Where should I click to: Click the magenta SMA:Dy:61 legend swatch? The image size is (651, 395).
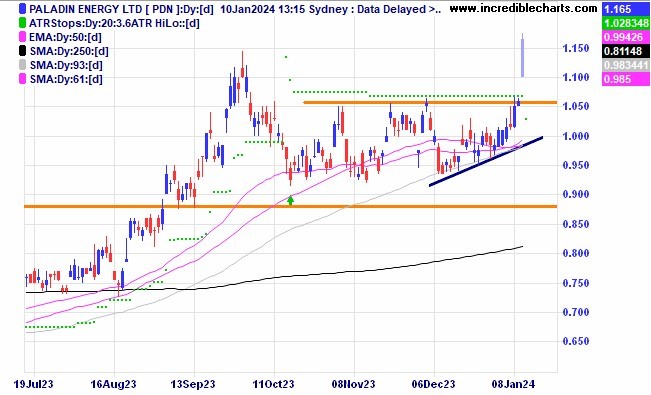23,79
